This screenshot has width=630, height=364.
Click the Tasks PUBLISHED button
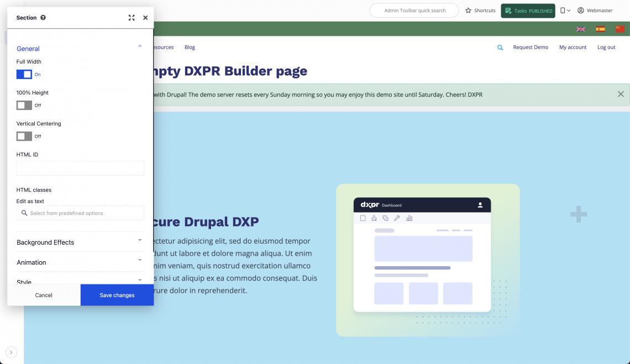528,11
